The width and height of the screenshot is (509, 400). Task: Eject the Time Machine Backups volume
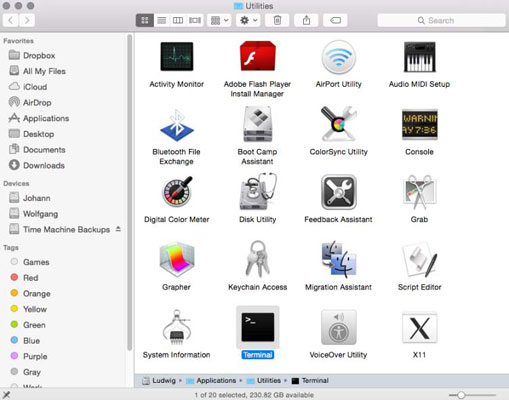pyautogui.click(x=118, y=229)
